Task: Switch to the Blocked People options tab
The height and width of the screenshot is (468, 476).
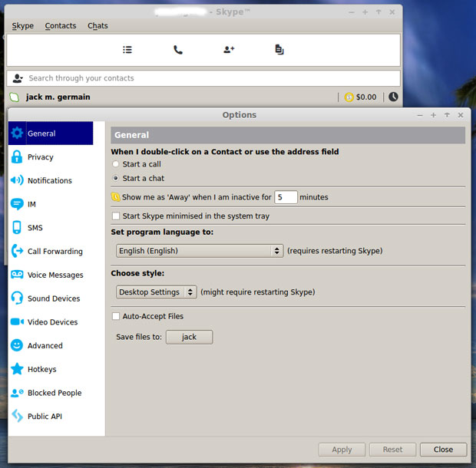Action: (x=51, y=393)
